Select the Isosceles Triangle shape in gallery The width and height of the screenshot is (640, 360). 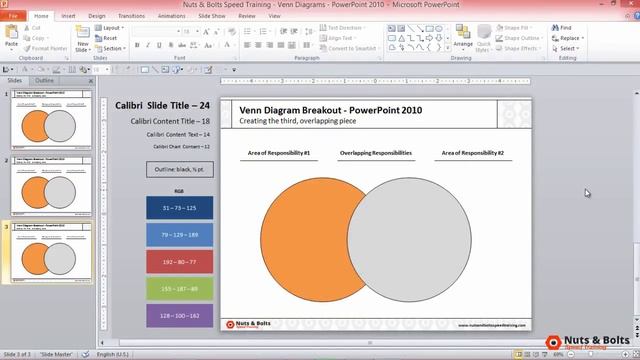(x=401, y=38)
